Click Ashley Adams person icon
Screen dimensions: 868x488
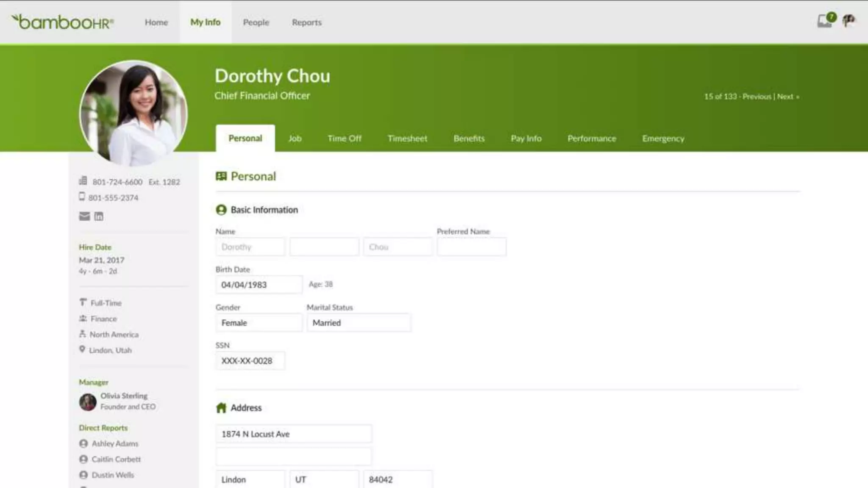[x=83, y=444]
